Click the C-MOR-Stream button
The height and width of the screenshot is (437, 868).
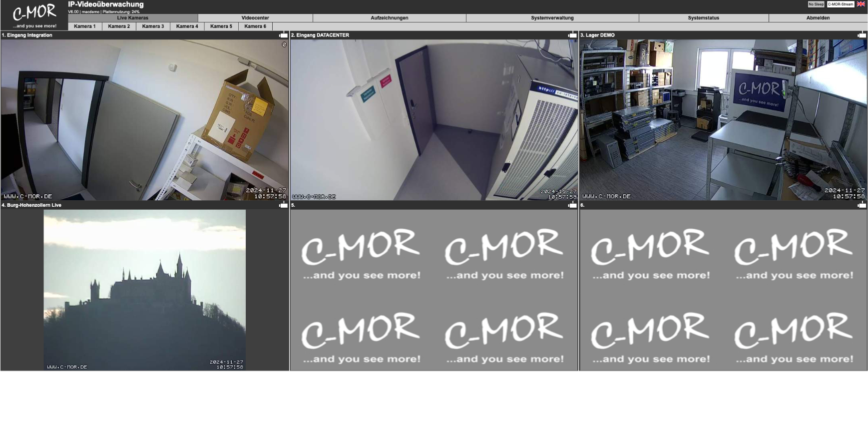(841, 4)
